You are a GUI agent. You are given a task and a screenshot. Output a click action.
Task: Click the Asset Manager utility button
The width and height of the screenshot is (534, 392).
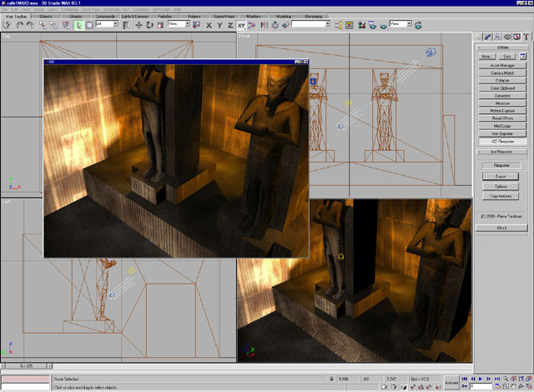tap(502, 65)
